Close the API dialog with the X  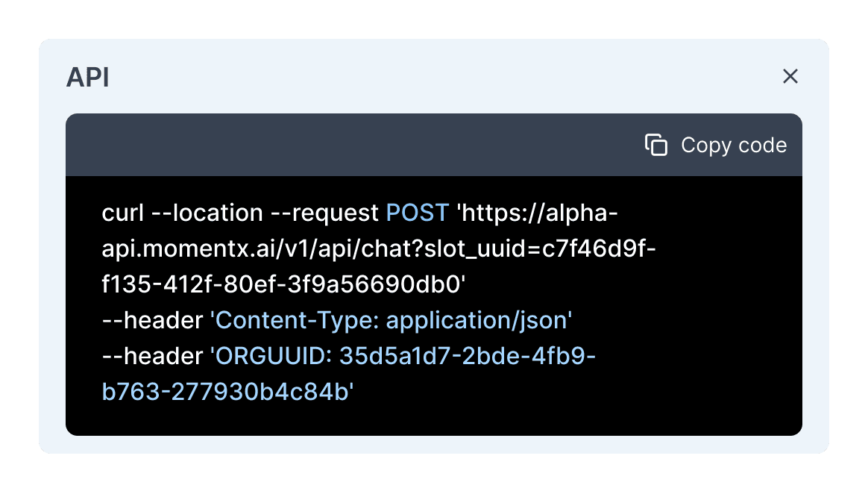(x=790, y=76)
